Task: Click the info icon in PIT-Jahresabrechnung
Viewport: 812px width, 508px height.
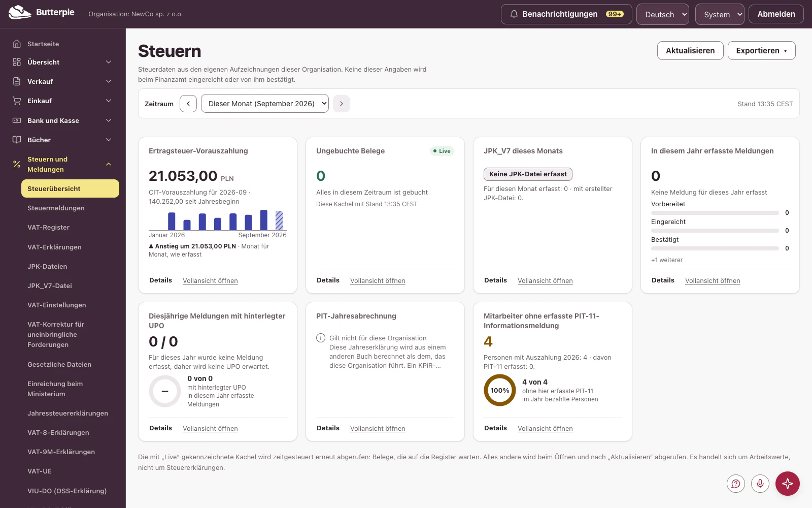Action: [321, 338]
